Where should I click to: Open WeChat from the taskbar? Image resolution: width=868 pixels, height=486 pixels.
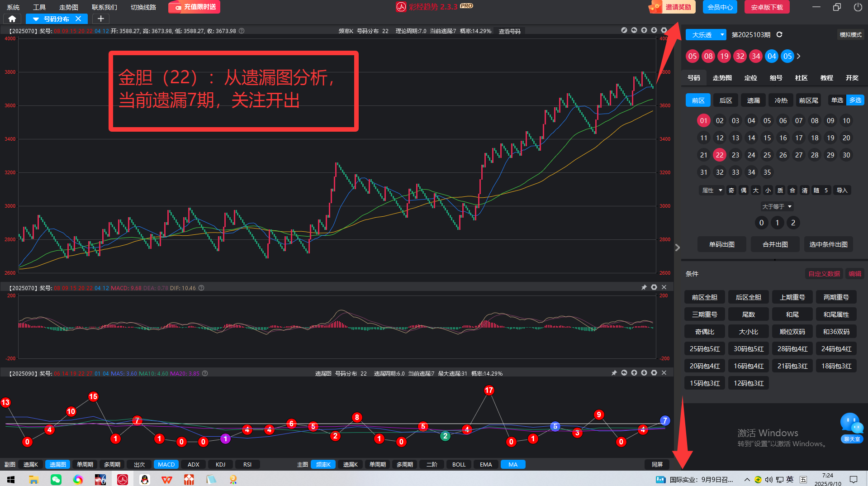pos(56,479)
